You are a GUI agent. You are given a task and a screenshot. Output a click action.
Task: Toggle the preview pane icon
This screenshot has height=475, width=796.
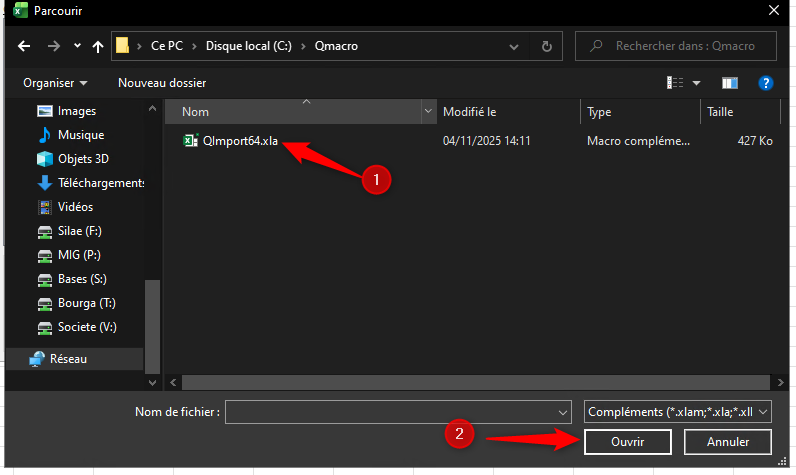point(729,83)
